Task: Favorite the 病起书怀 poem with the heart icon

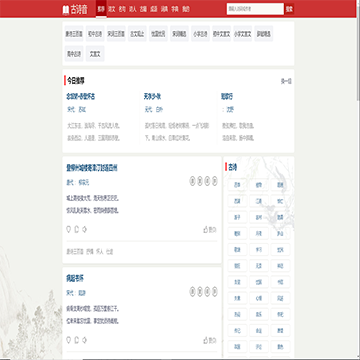Action: click(x=69, y=340)
